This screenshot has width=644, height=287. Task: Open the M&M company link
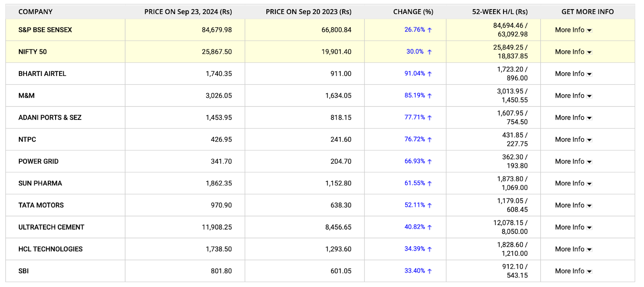[x=27, y=96]
